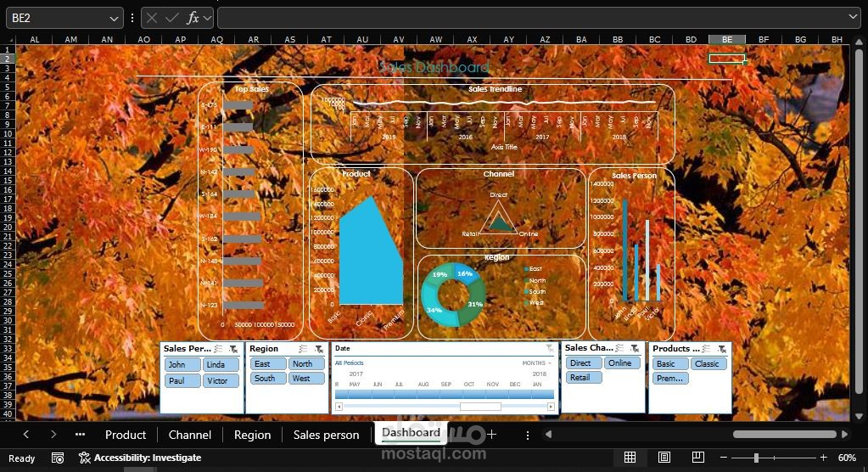This screenshot has width=868, height=472.
Task: Toggle multi-select on Sales Channel slicer
Action: pyautogui.click(x=619, y=348)
